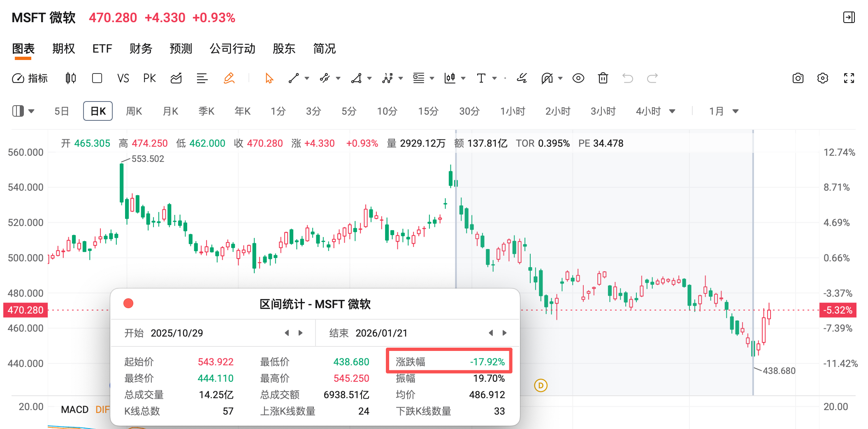The height and width of the screenshot is (429, 868).
Task: Take a chart snapshot with the camera icon
Action: [798, 78]
